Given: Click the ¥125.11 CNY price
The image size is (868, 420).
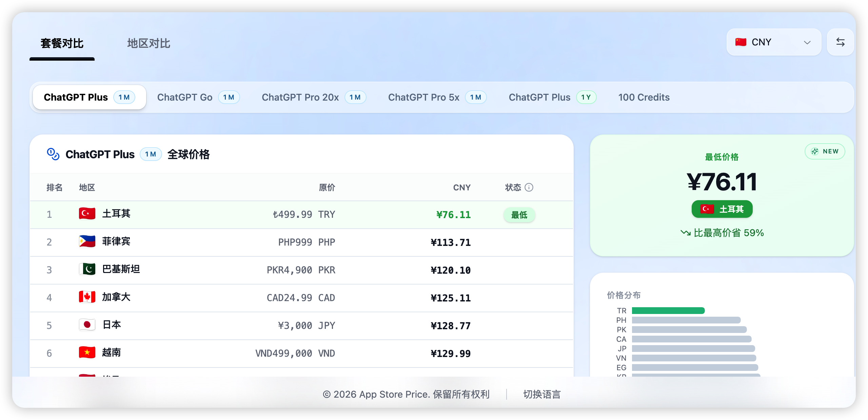Looking at the screenshot, I should coord(451,298).
